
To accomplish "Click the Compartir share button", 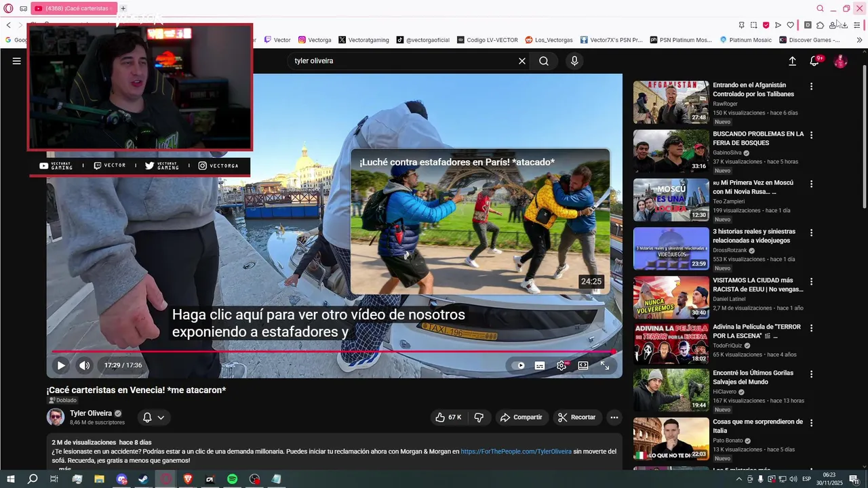I will click(521, 418).
